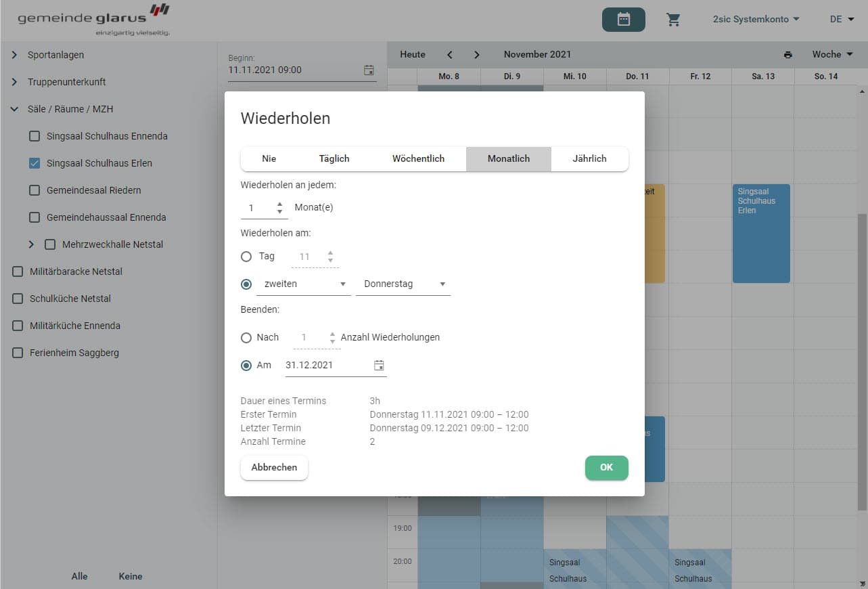
Task: Go to next week arrow
Action: click(476, 55)
